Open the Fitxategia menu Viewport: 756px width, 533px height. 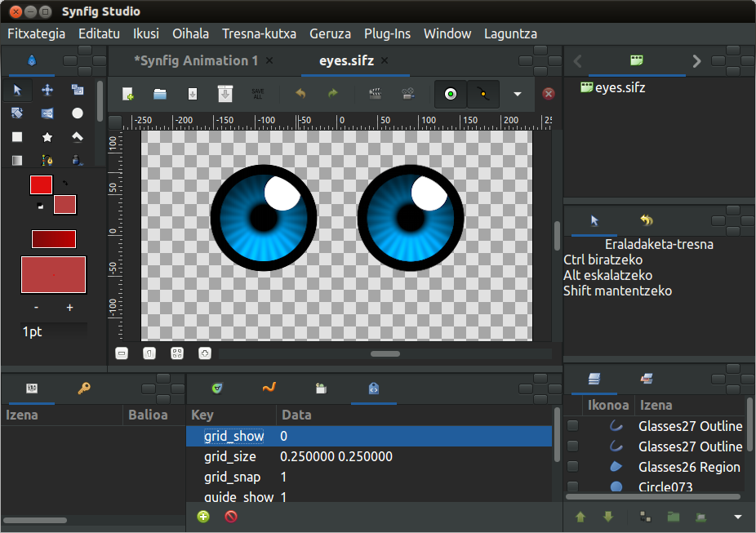(36, 33)
